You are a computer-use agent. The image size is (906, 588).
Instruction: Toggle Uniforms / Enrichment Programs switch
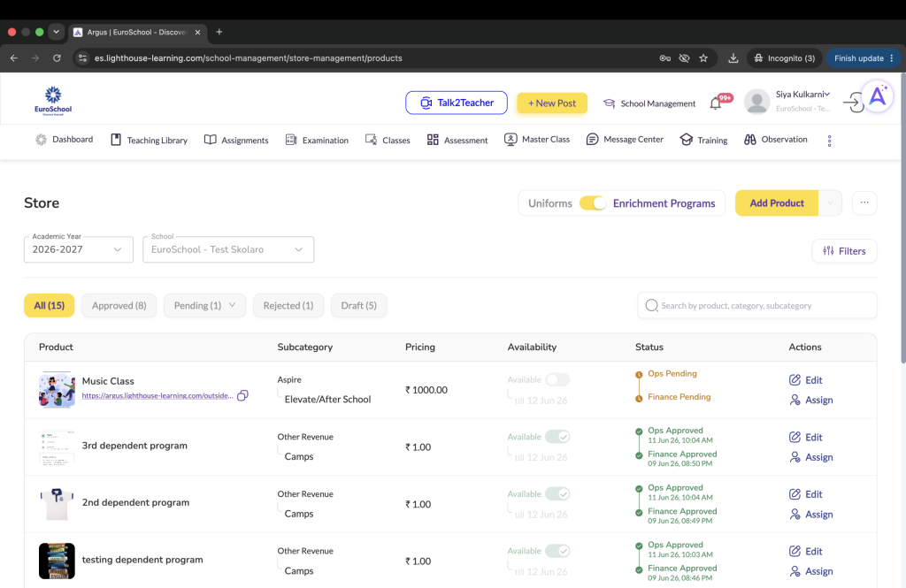pos(592,203)
